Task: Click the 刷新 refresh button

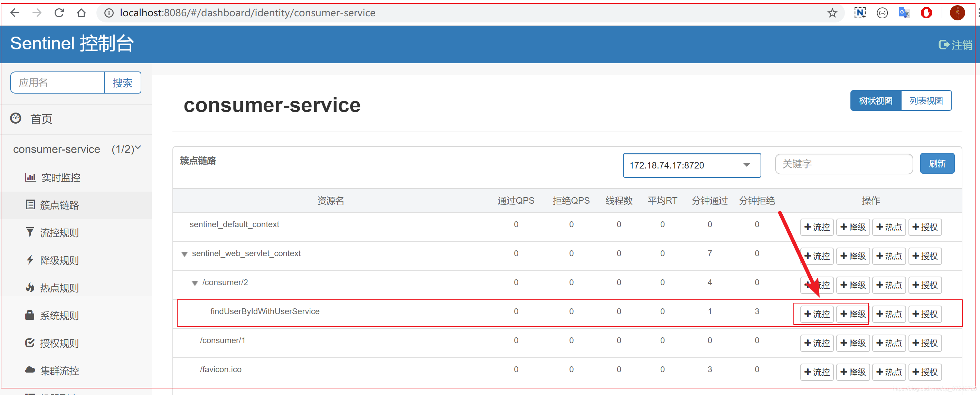Action: tap(937, 164)
